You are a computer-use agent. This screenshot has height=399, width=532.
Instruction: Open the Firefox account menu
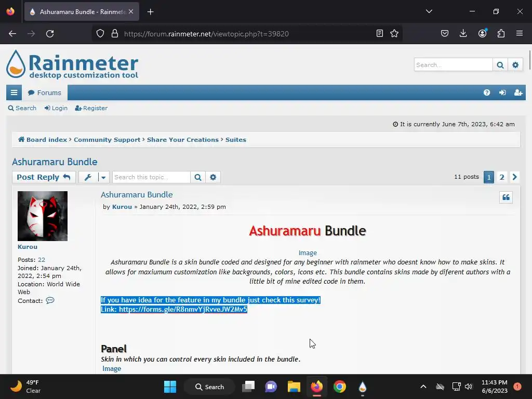click(x=482, y=34)
